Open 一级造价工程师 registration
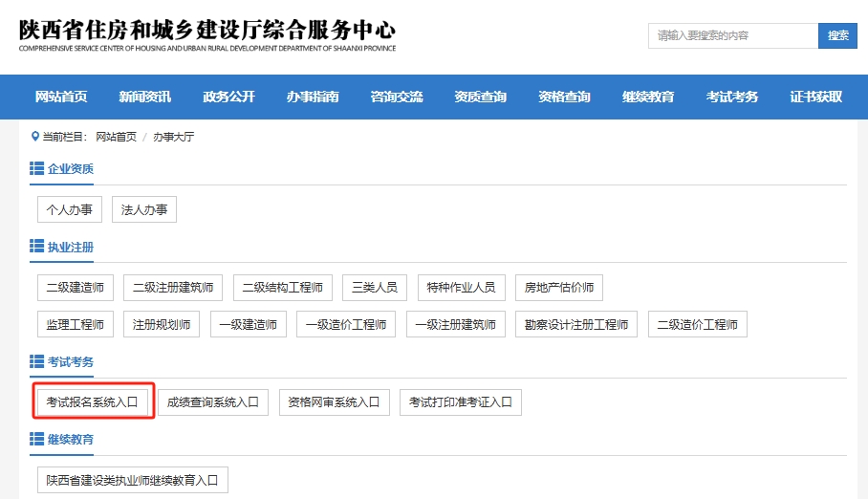 [x=346, y=325]
